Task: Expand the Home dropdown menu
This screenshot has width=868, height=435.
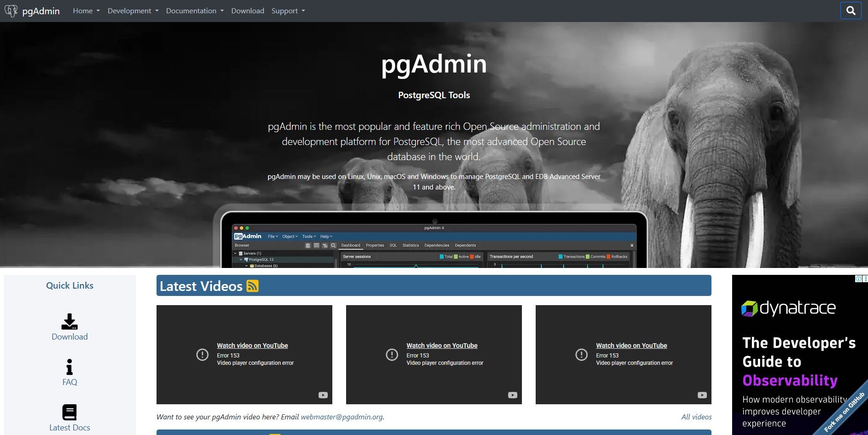Action: [x=86, y=11]
